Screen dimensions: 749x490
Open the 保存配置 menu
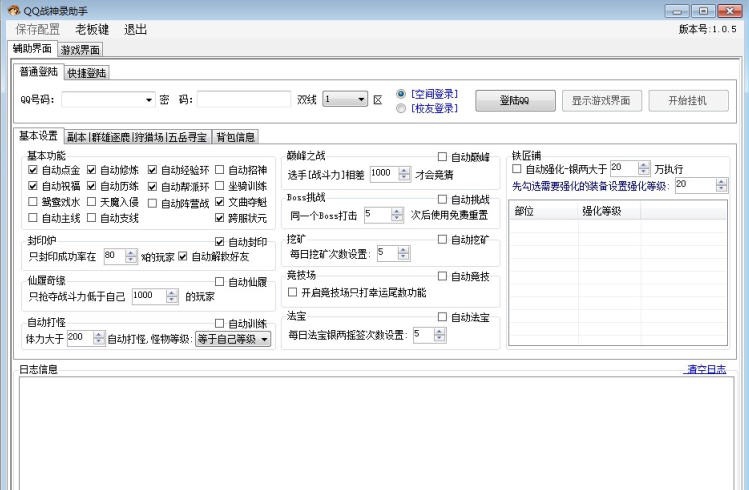pos(38,30)
